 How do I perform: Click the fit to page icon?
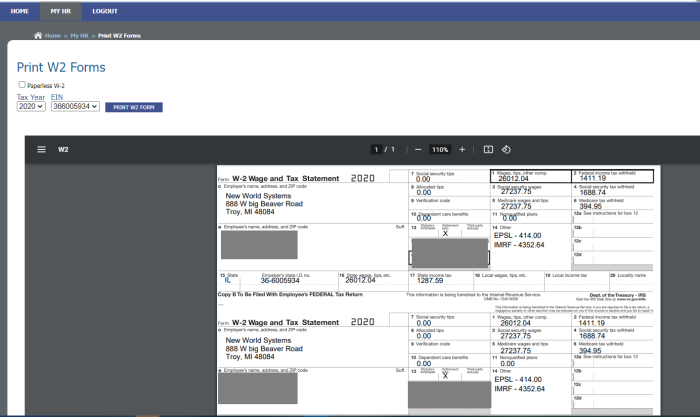489,149
